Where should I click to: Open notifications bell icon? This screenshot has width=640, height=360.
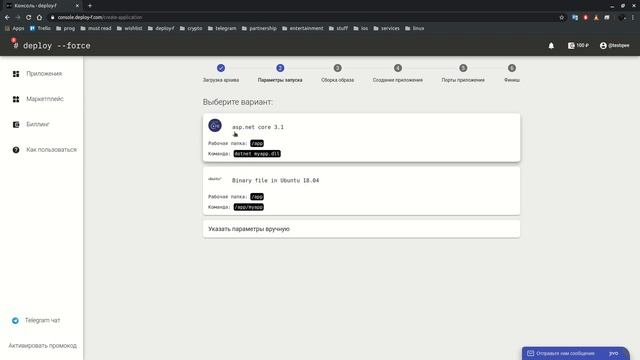551,46
